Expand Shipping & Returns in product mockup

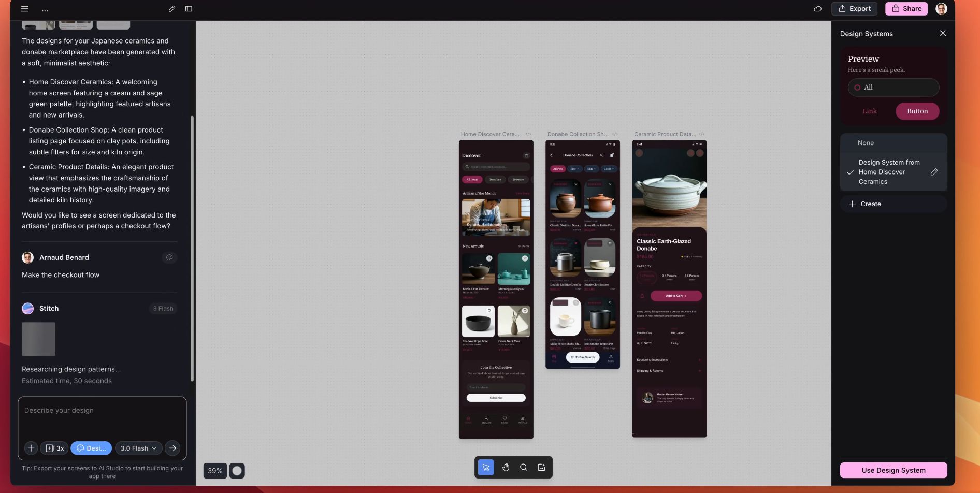669,371
